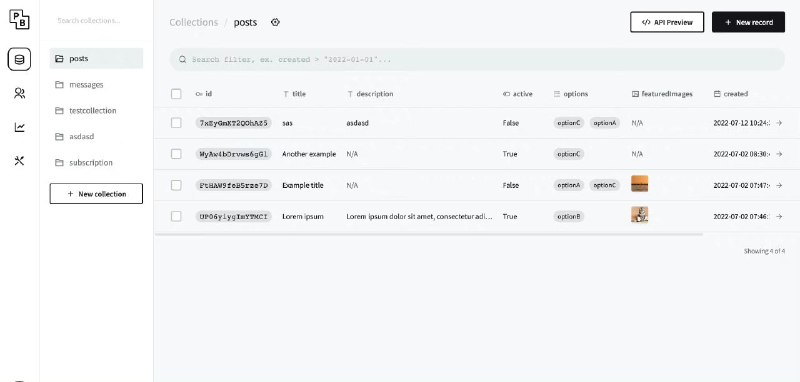Click the title 'Lorem ipsum'

pyautogui.click(x=303, y=217)
